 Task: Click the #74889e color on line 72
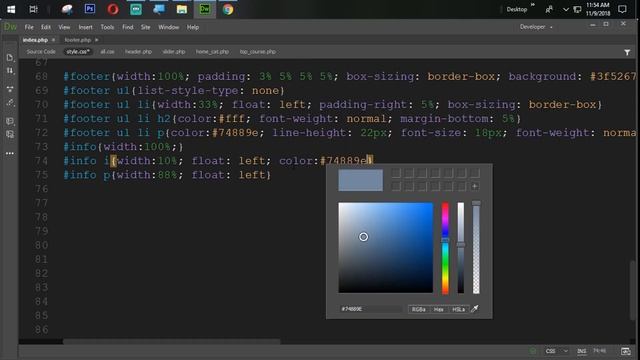pyautogui.click(x=236, y=133)
